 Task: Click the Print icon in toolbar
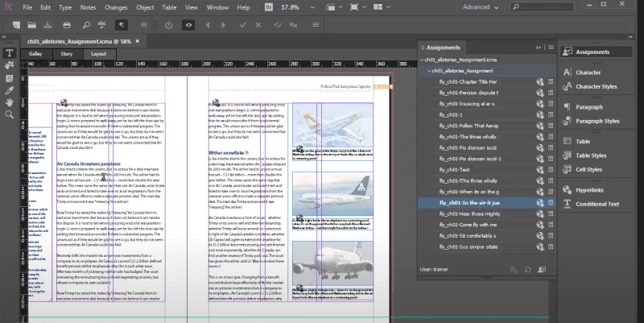coord(67,25)
